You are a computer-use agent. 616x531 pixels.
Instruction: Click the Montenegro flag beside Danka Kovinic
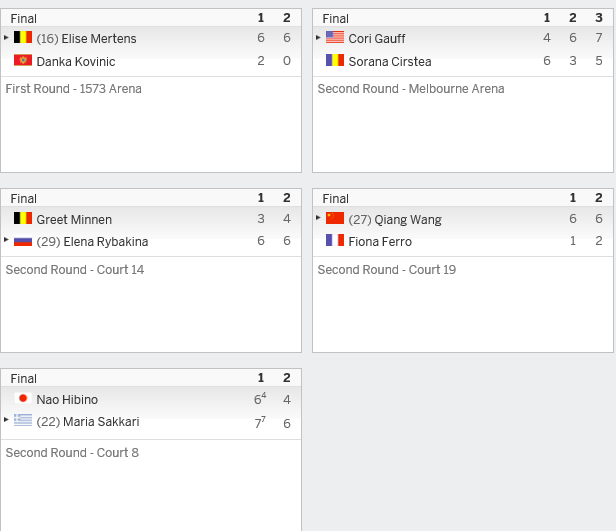coord(23,60)
